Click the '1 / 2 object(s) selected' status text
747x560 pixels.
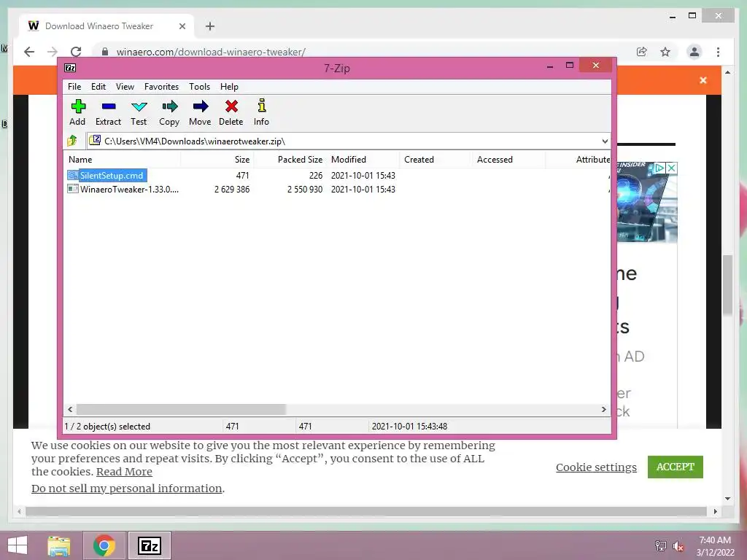[107, 426]
